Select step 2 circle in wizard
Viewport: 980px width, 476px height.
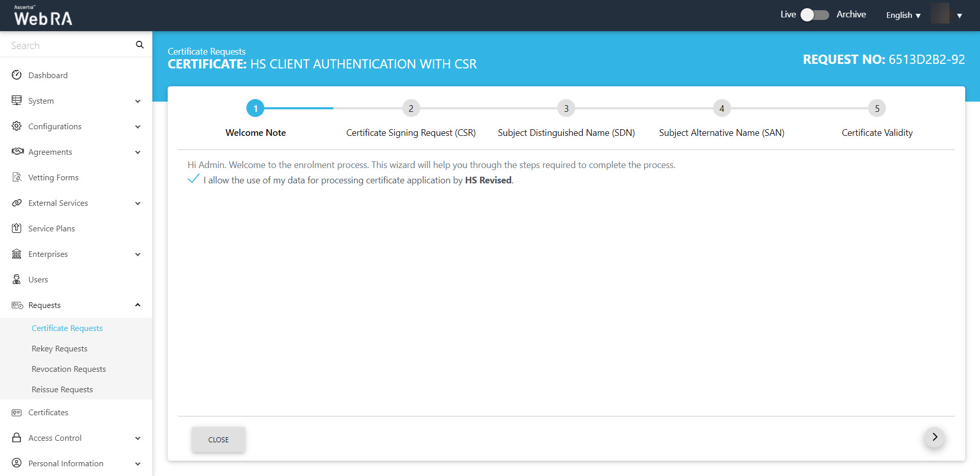pyautogui.click(x=411, y=108)
